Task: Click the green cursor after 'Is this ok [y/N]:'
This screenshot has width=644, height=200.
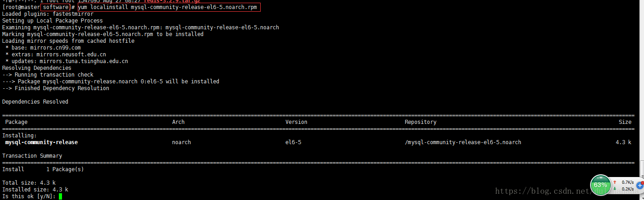Action: [60, 196]
